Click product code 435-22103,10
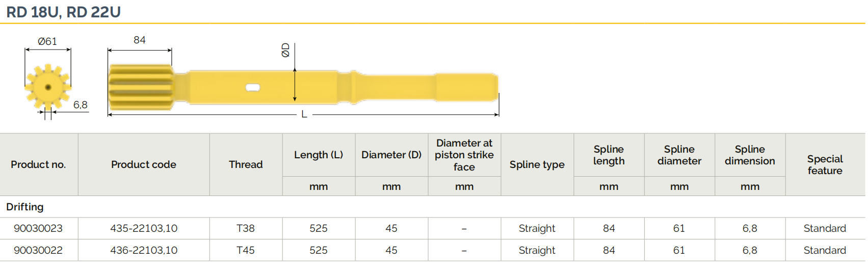 click(144, 228)
